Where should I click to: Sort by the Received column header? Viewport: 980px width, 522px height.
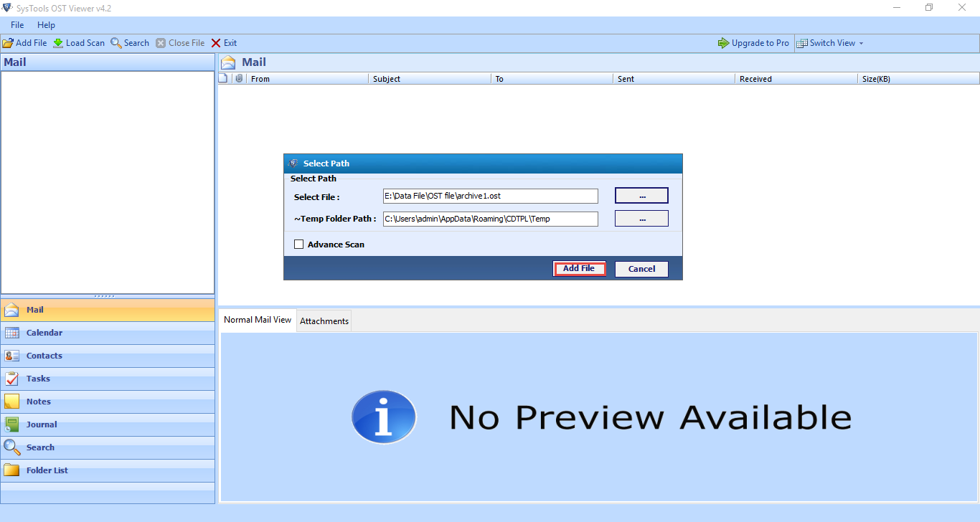(796, 79)
